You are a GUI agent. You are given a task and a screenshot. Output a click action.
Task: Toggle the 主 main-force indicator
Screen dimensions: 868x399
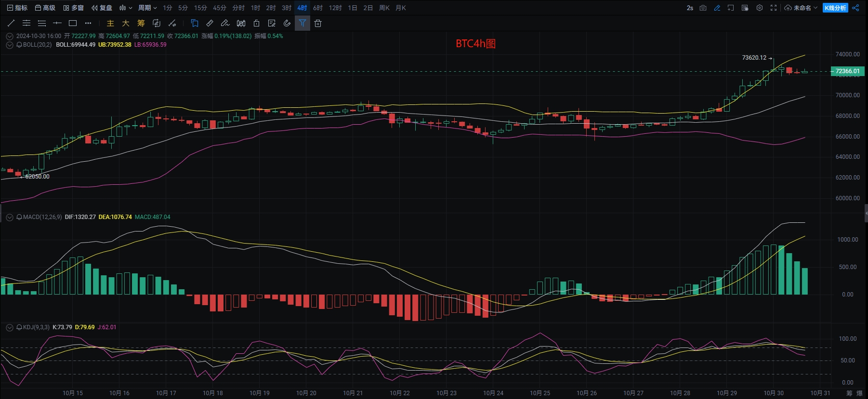(x=110, y=23)
